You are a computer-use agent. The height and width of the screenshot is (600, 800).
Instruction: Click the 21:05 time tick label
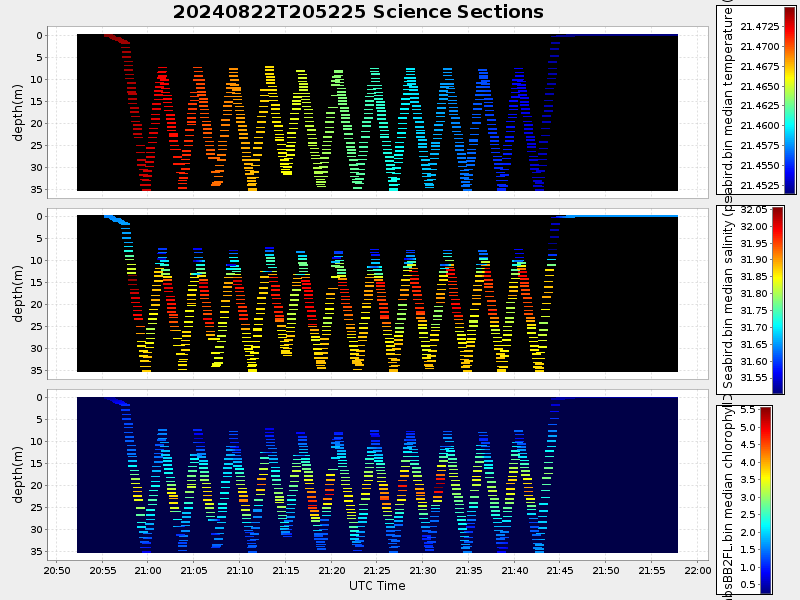point(194,570)
